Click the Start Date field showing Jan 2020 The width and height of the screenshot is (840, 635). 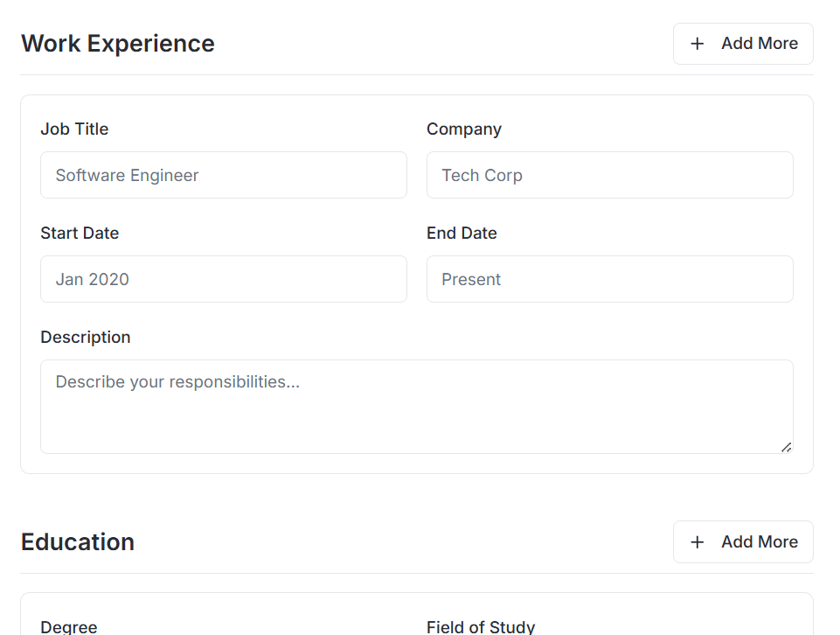click(223, 279)
